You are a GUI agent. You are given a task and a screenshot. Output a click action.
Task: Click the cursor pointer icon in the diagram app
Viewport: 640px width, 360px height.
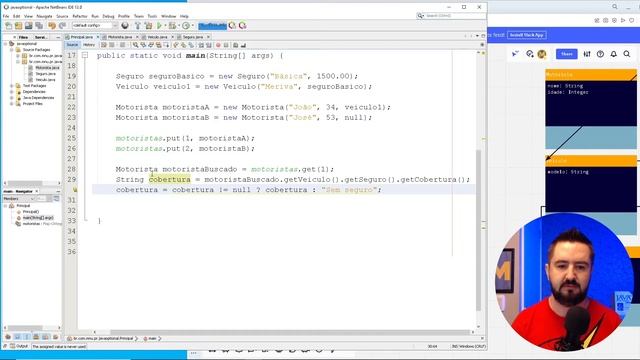click(515, 54)
